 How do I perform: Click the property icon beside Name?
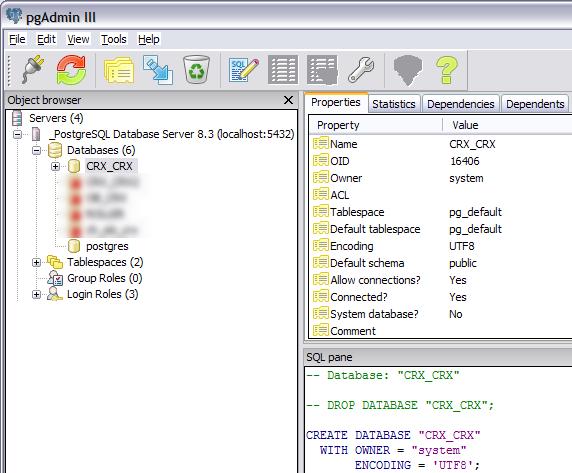click(x=321, y=143)
